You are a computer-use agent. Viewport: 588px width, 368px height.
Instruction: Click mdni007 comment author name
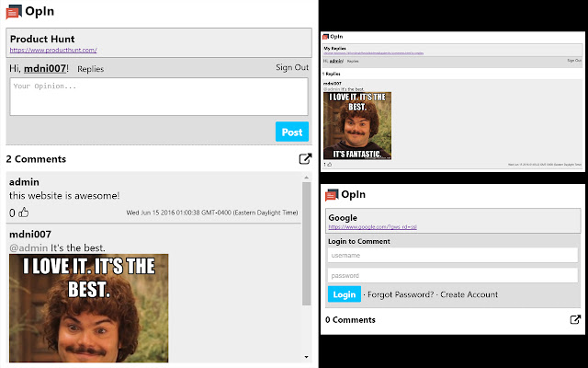tap(30, 235)
